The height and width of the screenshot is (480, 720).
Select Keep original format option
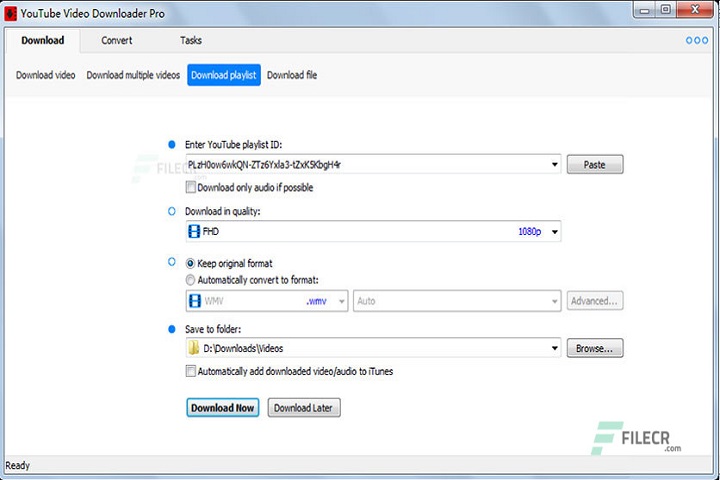tap(191, 263)
